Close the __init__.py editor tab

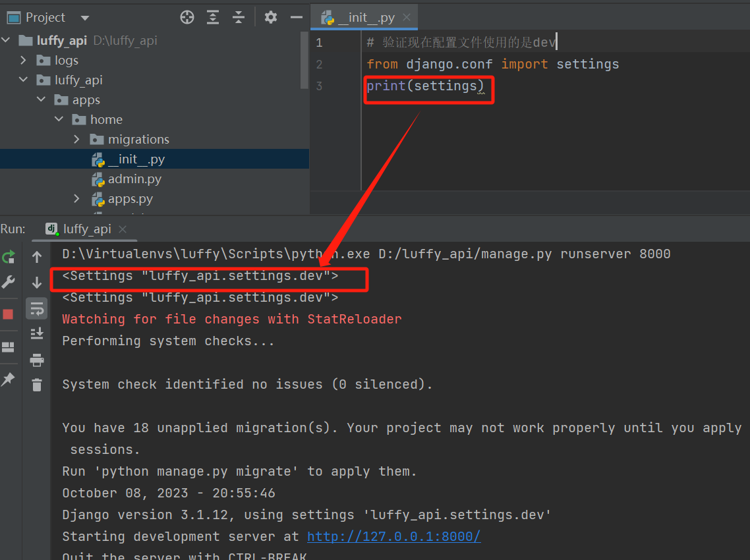(407, 18)
